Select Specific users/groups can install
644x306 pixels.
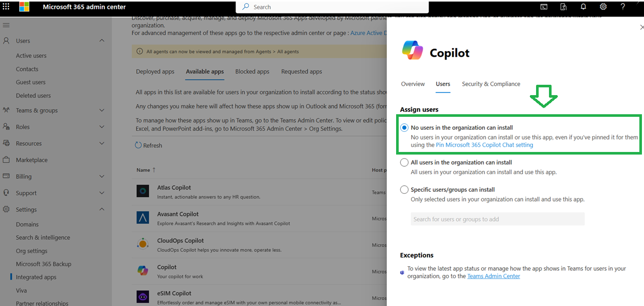404,190
